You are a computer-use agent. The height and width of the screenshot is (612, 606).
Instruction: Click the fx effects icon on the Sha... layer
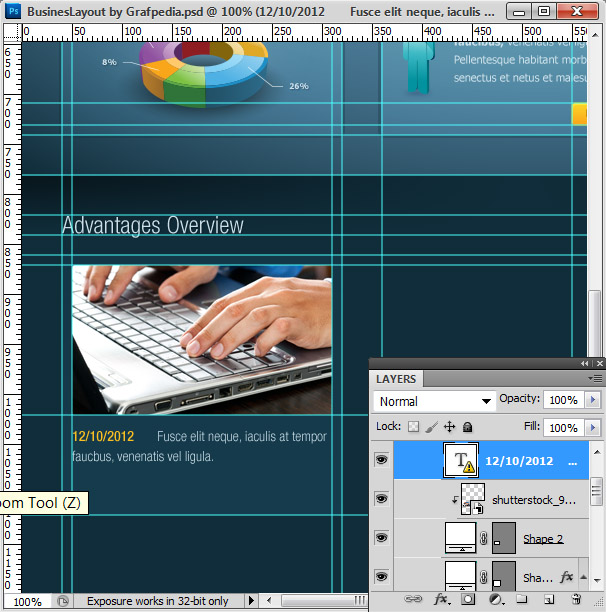coord(566,576)
